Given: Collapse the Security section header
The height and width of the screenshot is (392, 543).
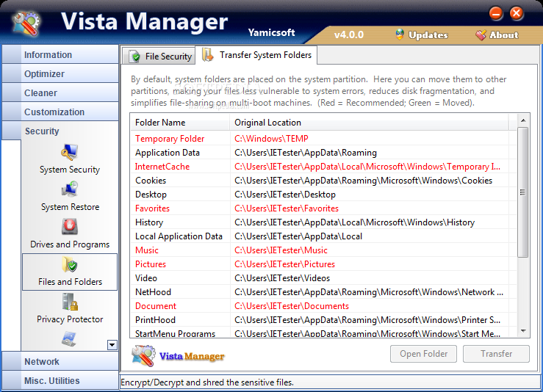Looking at the screenshot, I should pyautogui.click(x=60, y=131).
